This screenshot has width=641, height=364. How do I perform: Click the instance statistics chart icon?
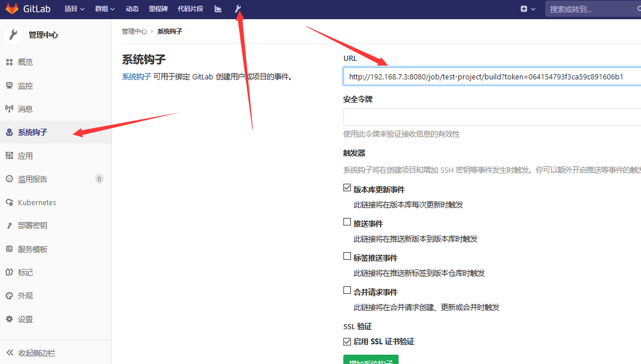click(218, 9)
